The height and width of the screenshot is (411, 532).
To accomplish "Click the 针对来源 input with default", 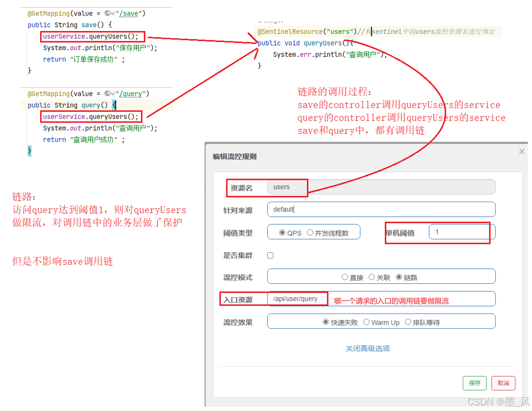I will click(x=382, y=209).
